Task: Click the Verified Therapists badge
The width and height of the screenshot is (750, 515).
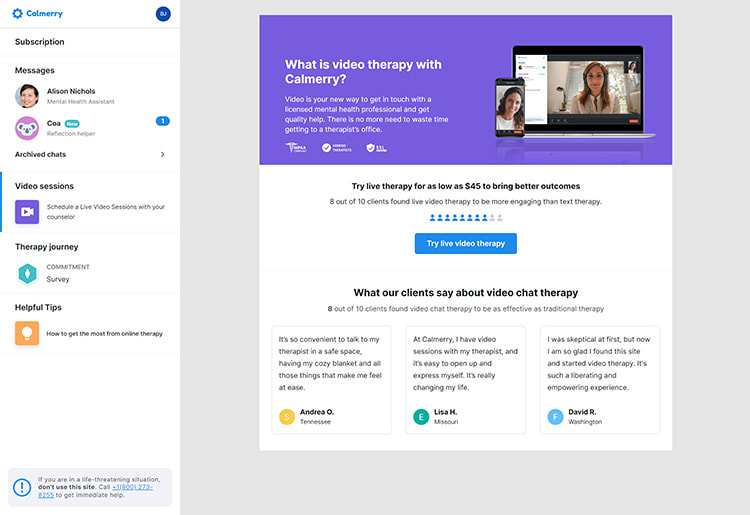Action: coord(336,148)
